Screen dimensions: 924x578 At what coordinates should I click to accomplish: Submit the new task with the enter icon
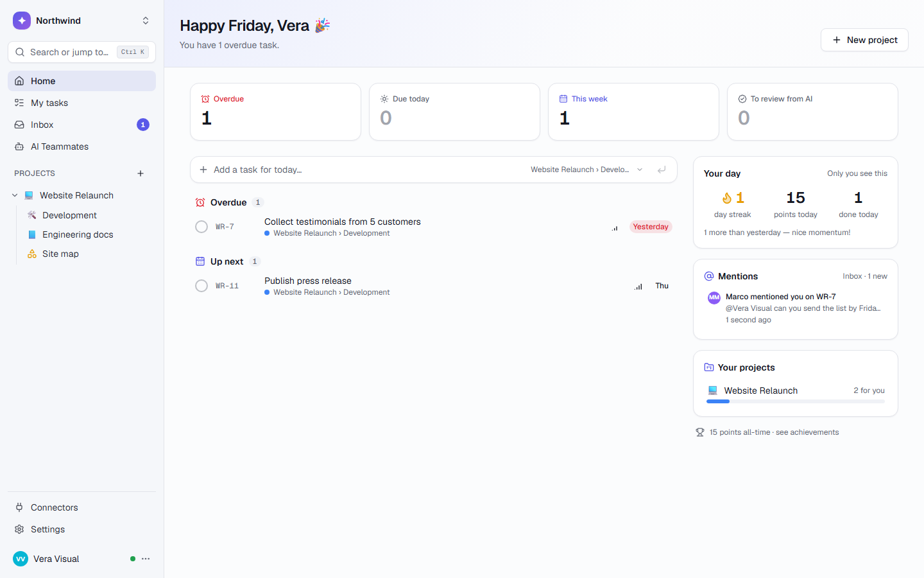(x=662, y=170)
